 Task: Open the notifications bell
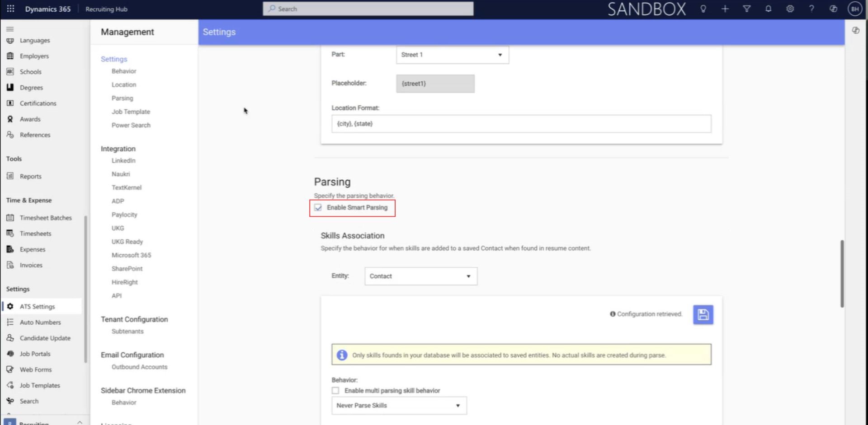pos(768,9)
